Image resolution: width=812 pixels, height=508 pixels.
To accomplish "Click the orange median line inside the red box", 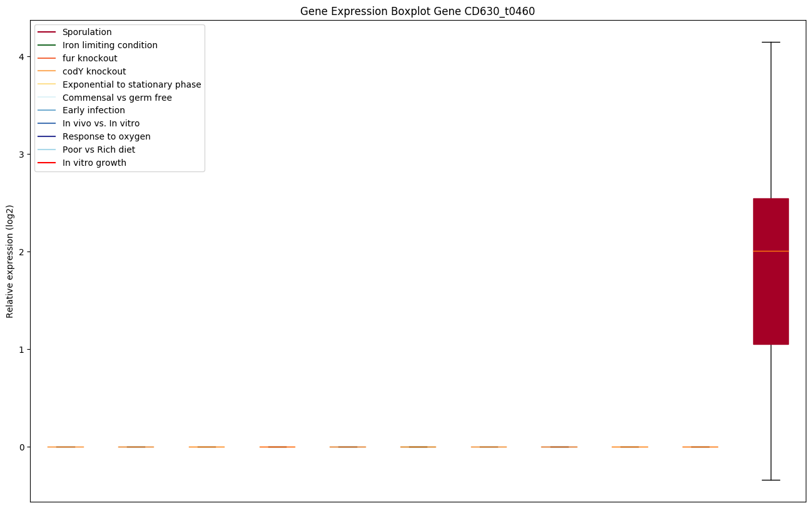I will coord(770,251).
